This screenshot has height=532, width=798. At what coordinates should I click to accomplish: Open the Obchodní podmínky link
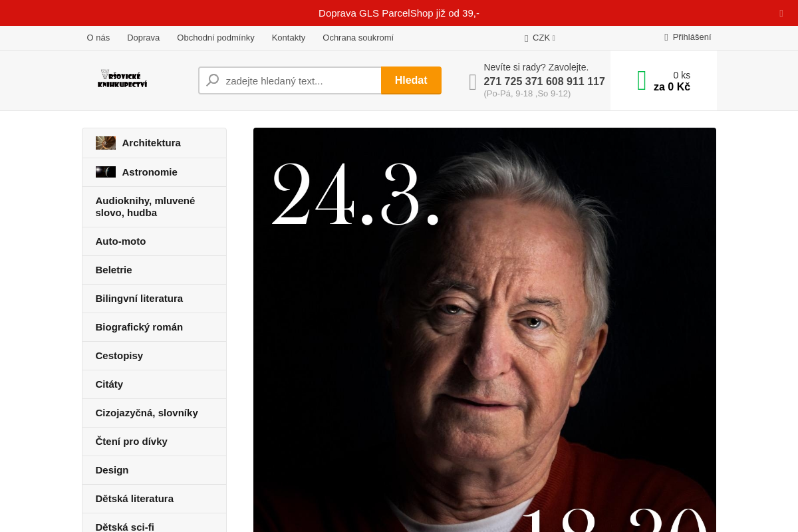[x=215, y=38]
